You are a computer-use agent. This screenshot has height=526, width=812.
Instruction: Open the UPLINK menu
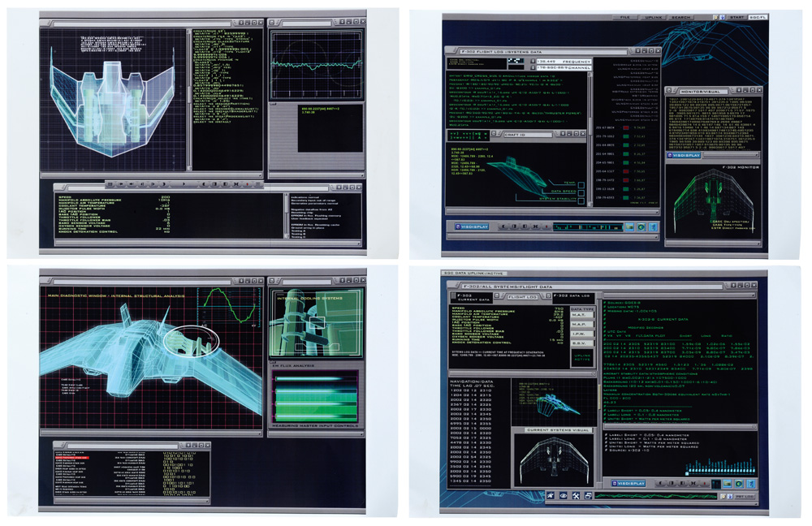click(x=653, y=17)
